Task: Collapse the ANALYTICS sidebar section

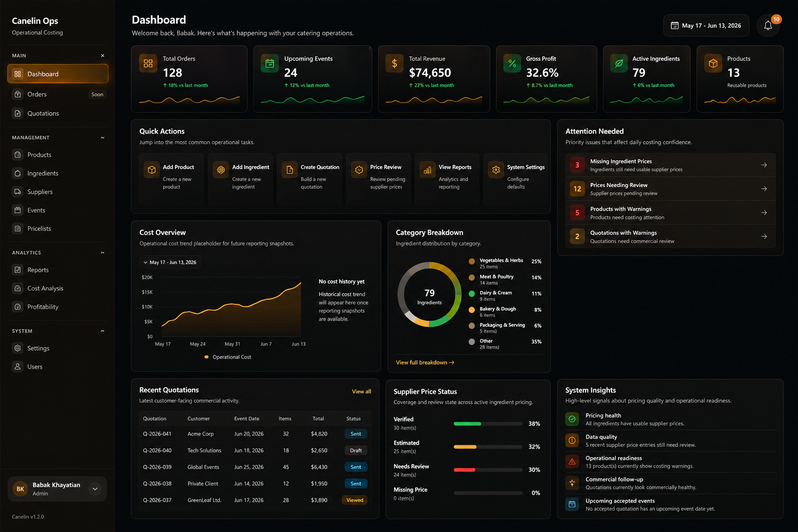Action: click(102, 252)
